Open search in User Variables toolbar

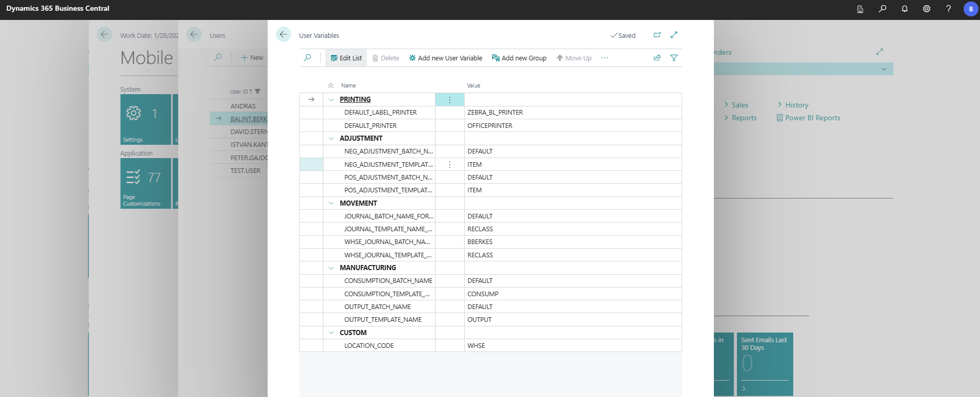[308, 58]
